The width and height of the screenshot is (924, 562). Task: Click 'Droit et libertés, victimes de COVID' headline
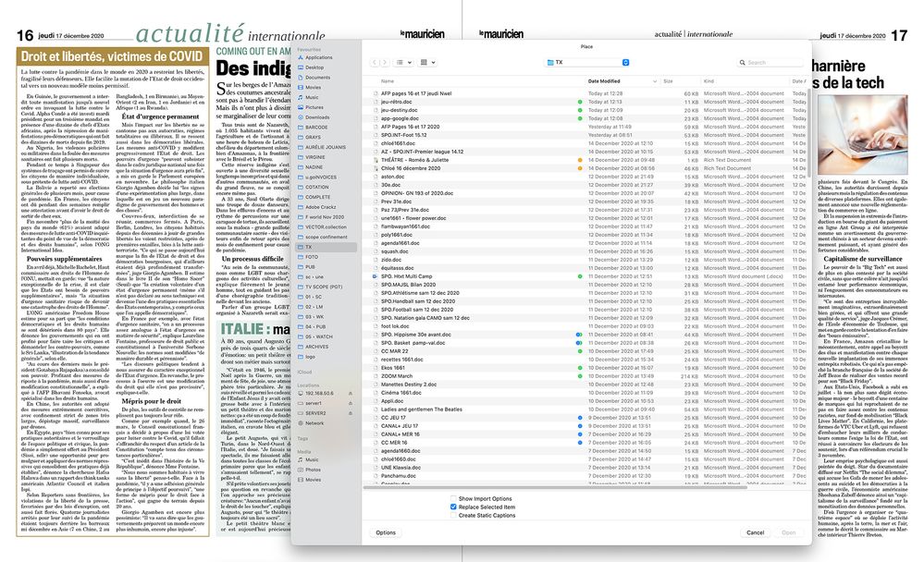pyautogui.click(x=112, y=56)
